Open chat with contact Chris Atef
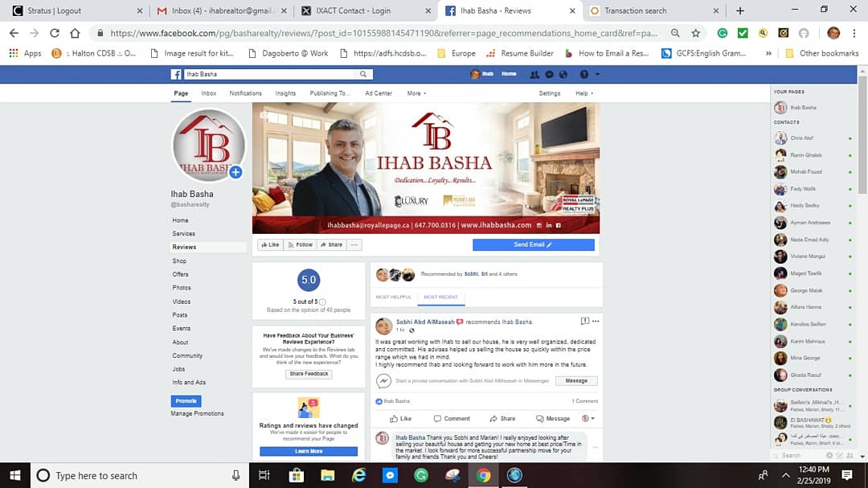Screen dimensions: 868x488 pos(812,138)
